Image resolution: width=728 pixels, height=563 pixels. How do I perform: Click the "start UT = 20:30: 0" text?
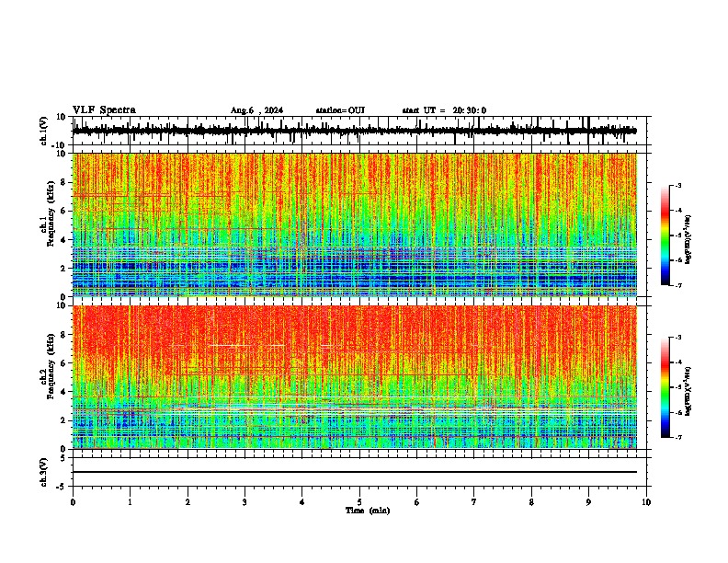pyautogui.click(x=444, y=110)
